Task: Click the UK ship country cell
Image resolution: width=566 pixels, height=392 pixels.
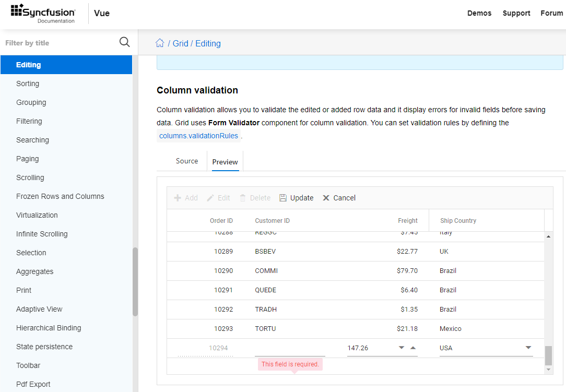Action: [x=444, y=251]
